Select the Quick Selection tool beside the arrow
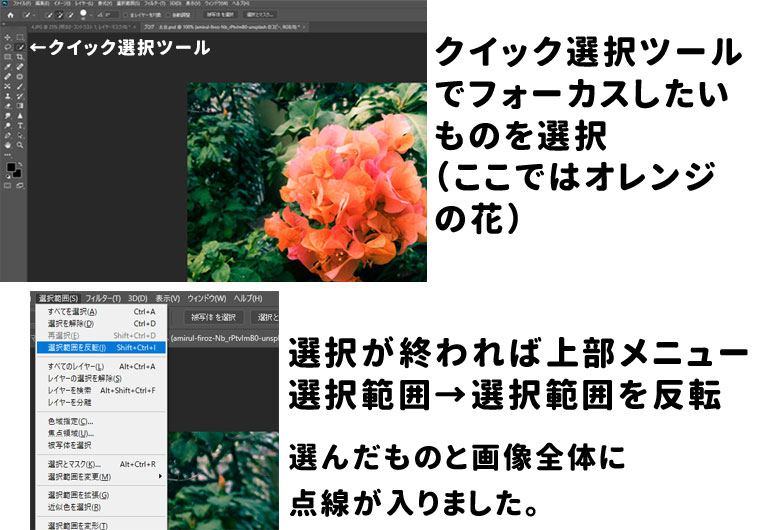 [20, 47]
